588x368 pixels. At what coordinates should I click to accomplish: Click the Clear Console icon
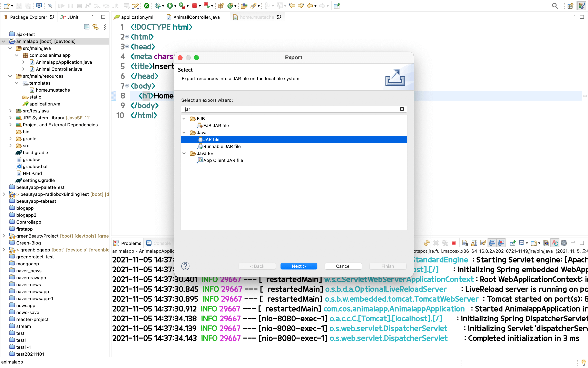point(465,243)
